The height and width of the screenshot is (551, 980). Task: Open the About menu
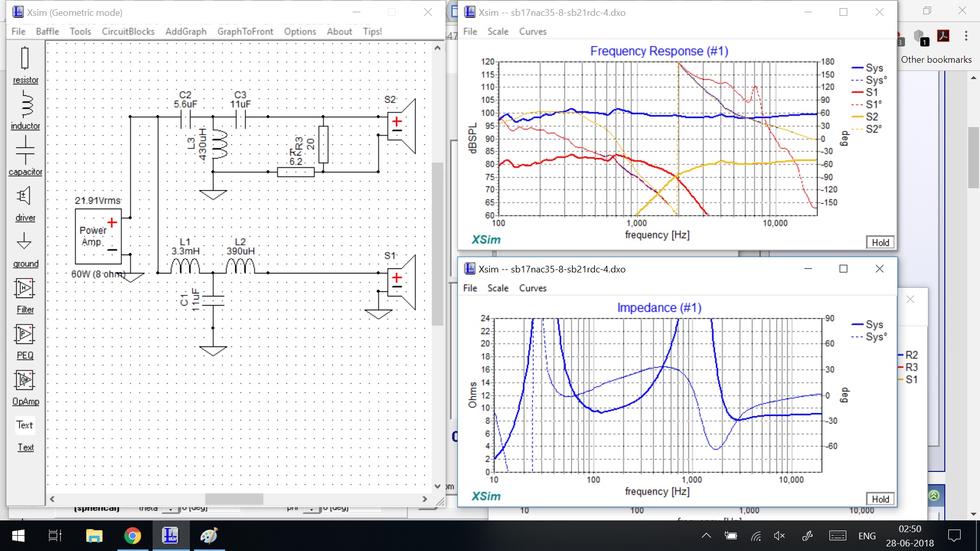(x=339, y=32)
